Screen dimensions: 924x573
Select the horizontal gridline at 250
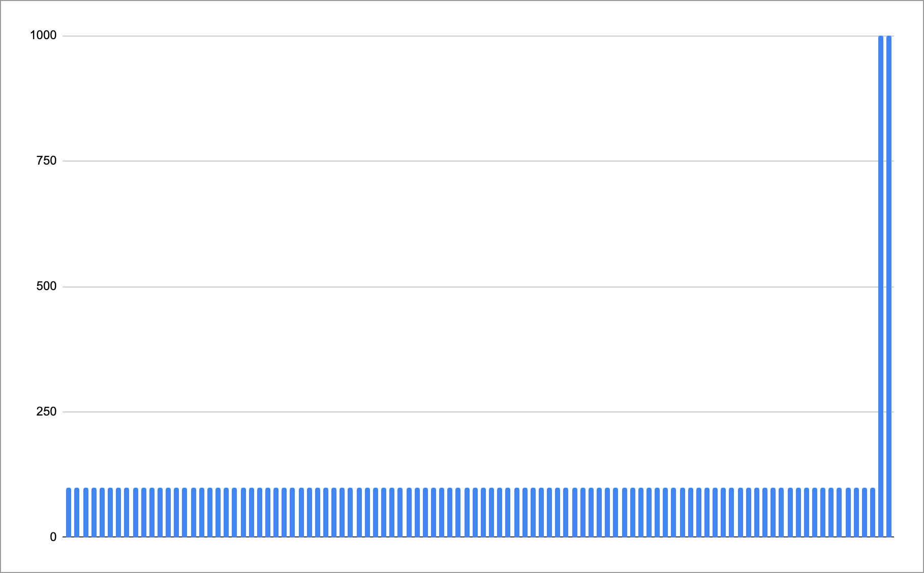(x=457, y=412)
